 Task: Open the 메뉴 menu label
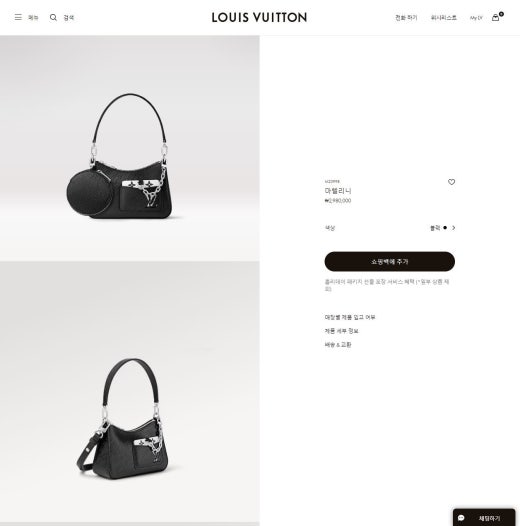pyautogui.click(x=33, y=17)
